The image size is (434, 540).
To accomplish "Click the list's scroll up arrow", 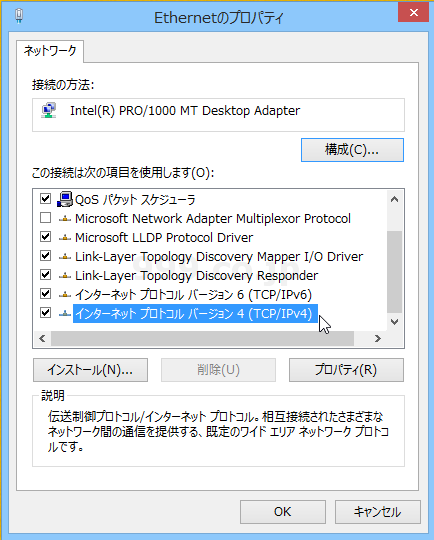I will tap(395, 199).
